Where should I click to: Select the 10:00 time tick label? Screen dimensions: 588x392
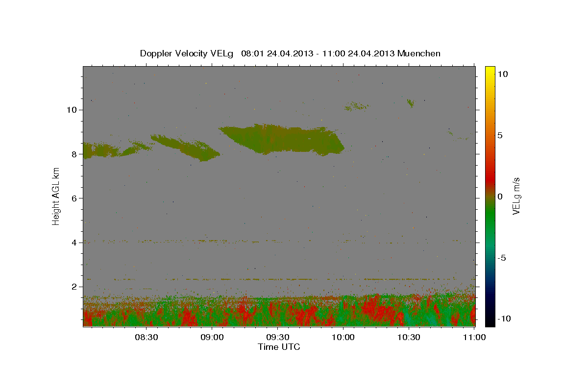[x=343, y=337]
